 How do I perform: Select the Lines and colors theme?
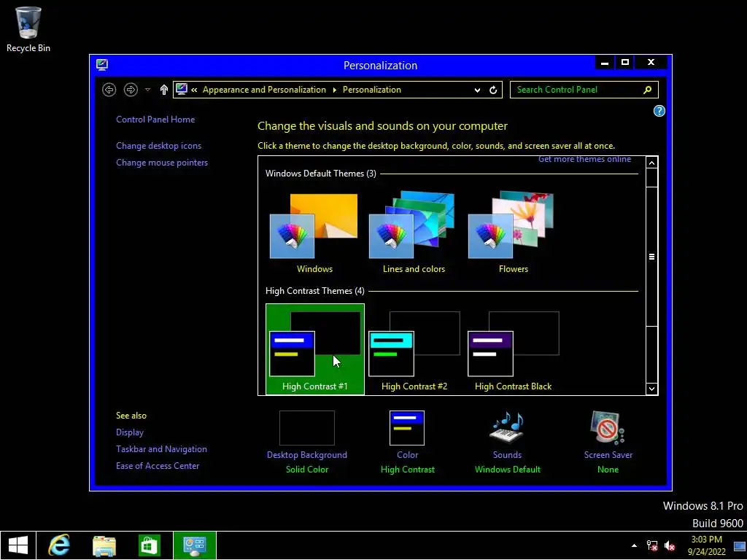[414, 233]
